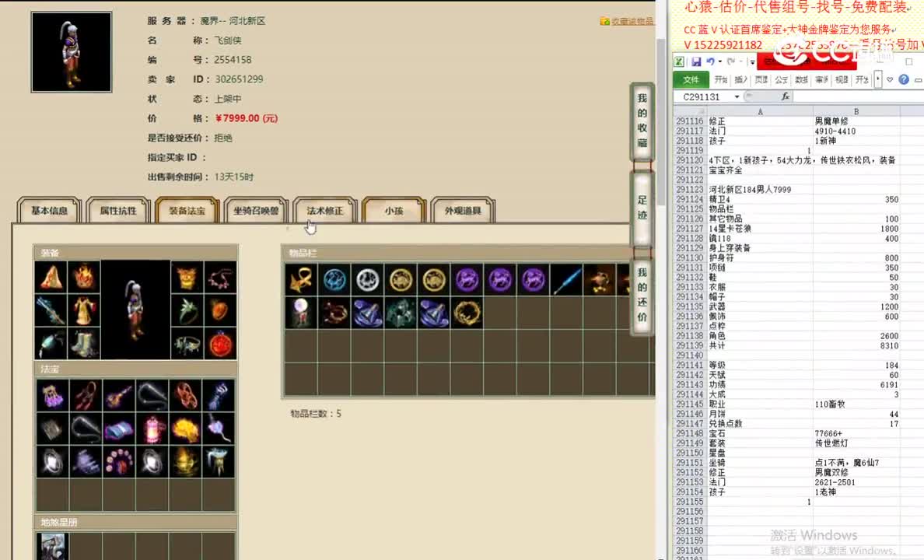This screenshot has width=924, height=560.
Task: Click the character portrait thumbnail of 飞剑侠
Action: click(71, 51)
